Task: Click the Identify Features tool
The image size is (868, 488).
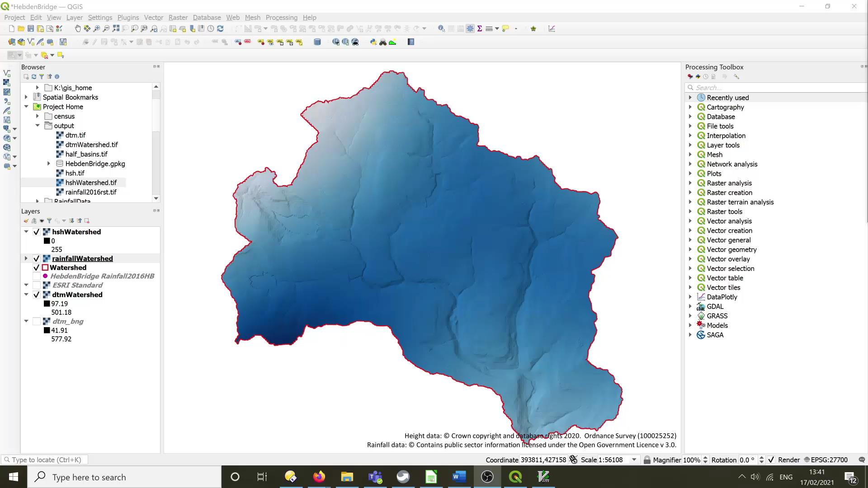Action: (442, 28)
